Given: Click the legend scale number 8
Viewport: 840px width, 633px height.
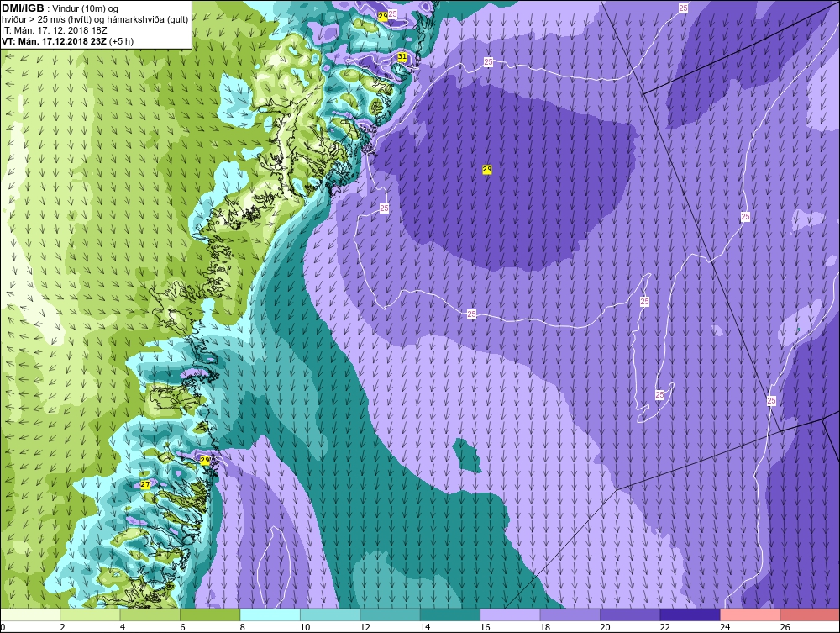Looking at the screenshot, I should [x=243, y=628].
